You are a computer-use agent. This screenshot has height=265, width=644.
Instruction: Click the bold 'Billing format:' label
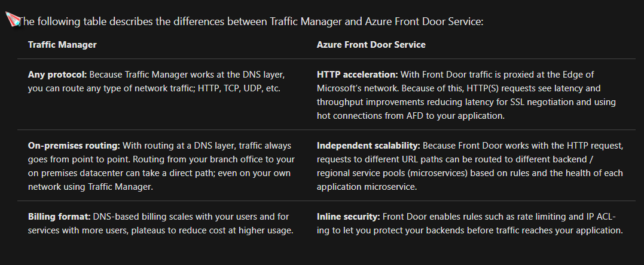pos(60,217)
